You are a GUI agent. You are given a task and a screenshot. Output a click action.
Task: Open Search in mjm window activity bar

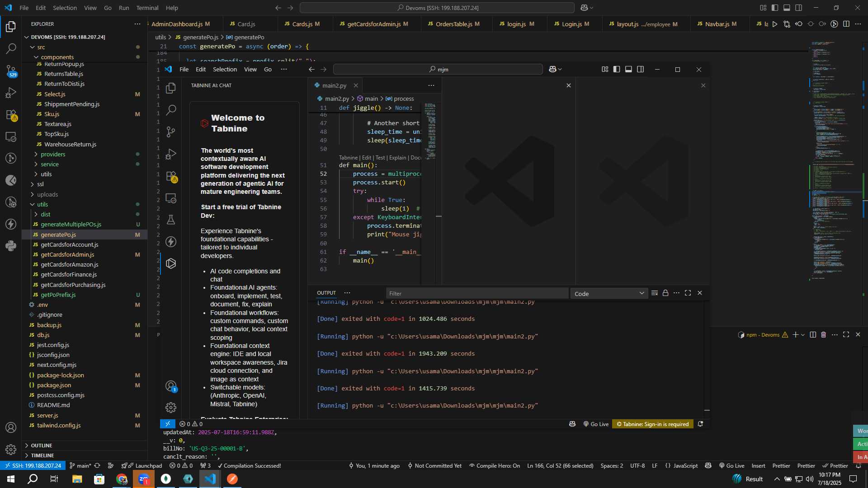(171, 110)
